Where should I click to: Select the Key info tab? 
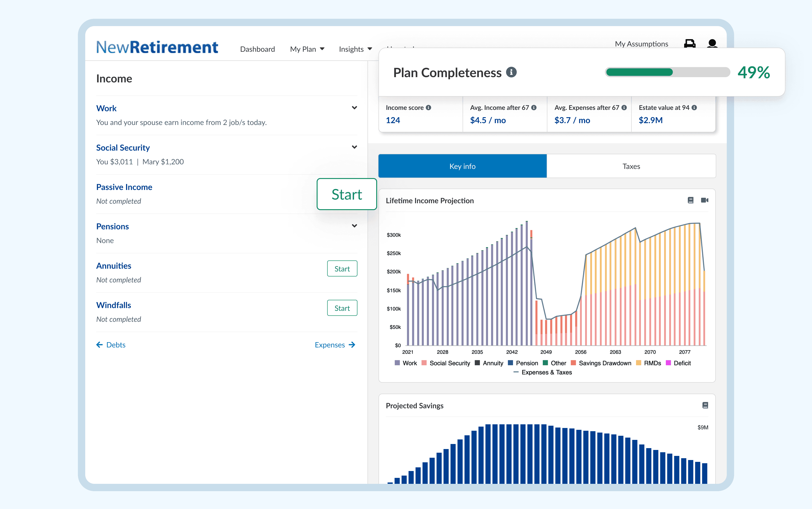462,166
